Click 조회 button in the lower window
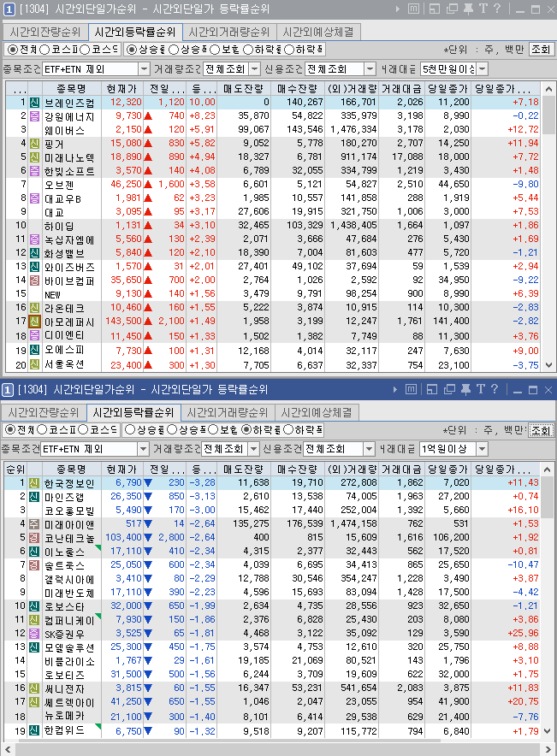 point(541,430)
